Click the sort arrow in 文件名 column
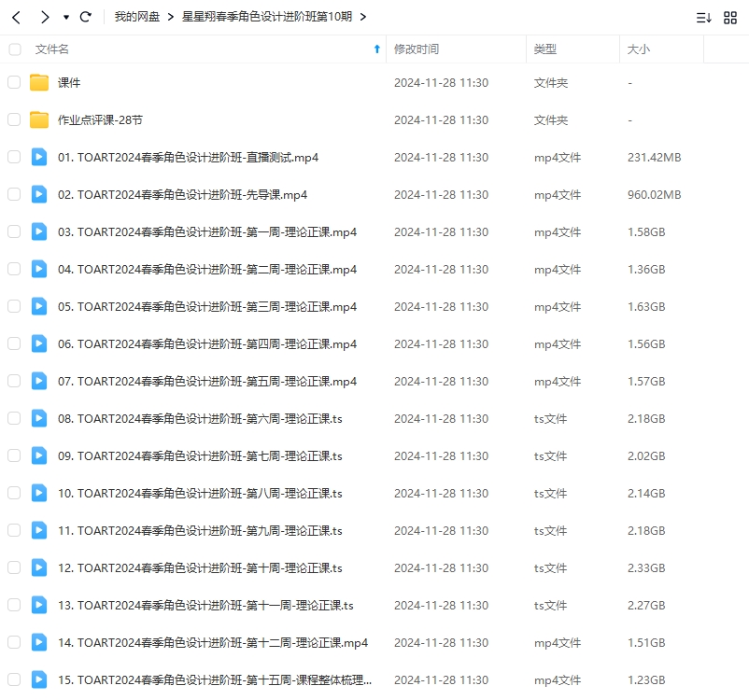The height and width of the screenshot is (700, 749). pos(376,49)
